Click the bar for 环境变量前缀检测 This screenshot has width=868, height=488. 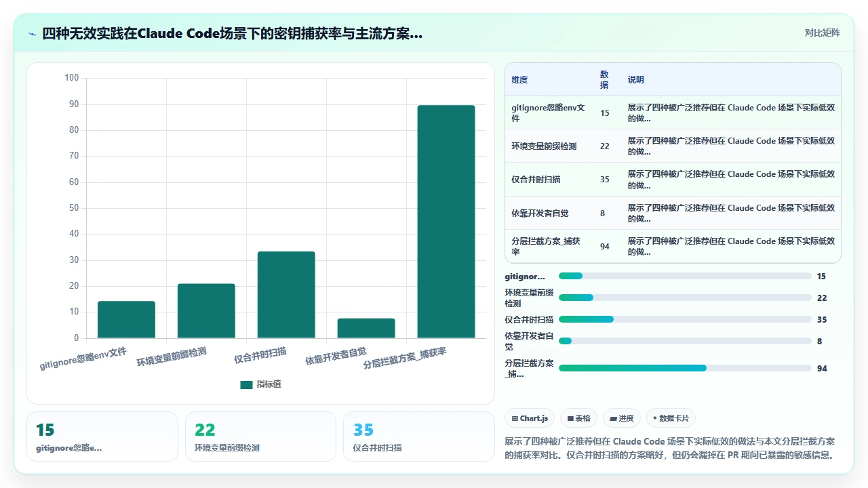[206, 311]
